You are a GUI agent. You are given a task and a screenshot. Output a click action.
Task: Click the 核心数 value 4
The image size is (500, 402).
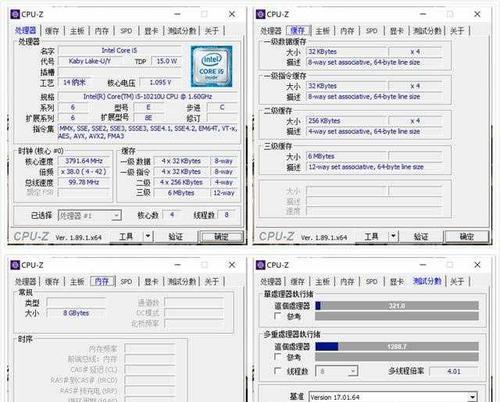tap(172, 215)
